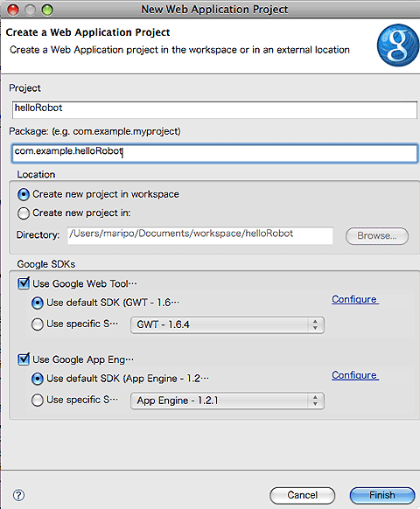Click the Package: (e.g. com.example.myproject) label
This screenshot has width=420, height=509.
pyautogui.click(x=94, y=131)
